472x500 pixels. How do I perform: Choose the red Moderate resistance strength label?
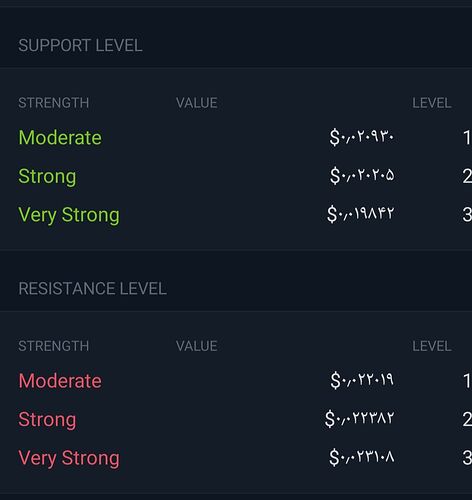point(60,381)
